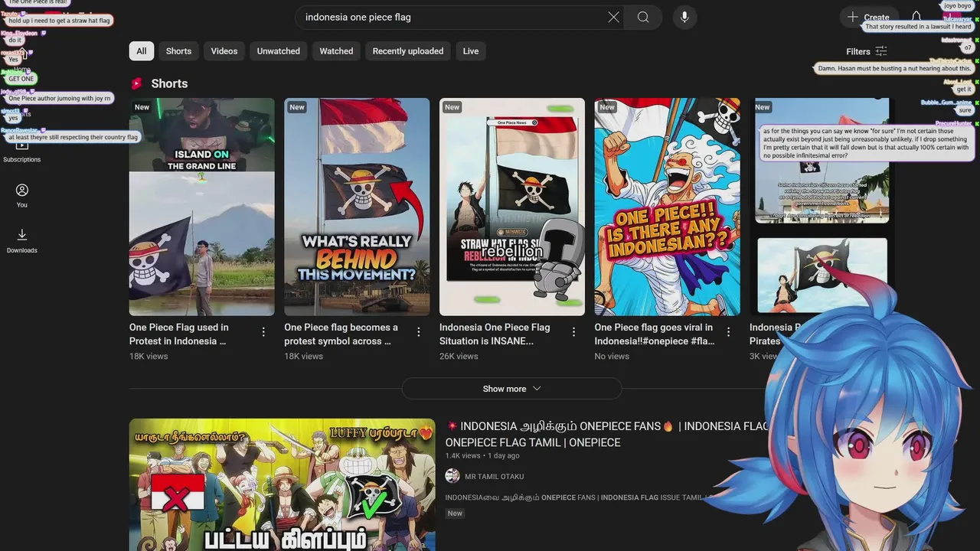
Task: Open Subscriptions in sidebar
Action: click(x=22, y=151)
